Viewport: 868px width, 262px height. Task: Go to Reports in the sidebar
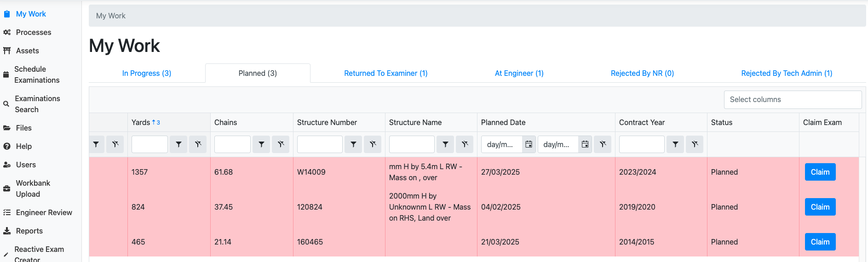29,231
